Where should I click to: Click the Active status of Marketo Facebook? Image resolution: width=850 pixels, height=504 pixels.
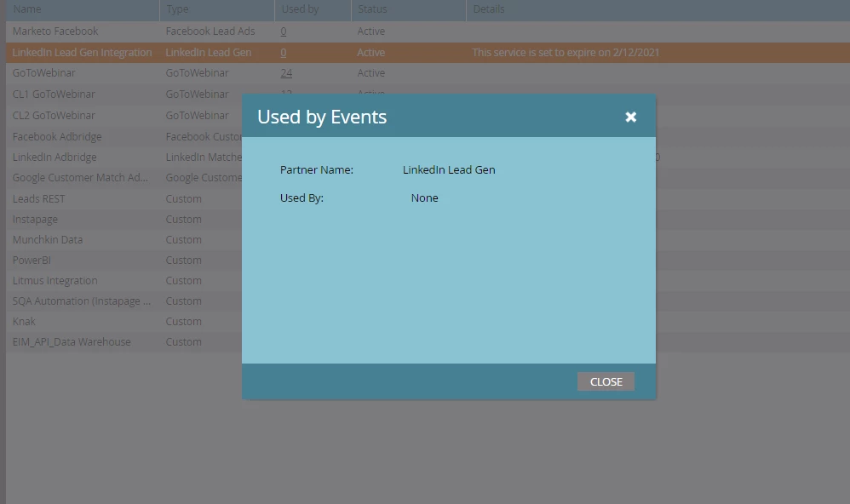(x=371, y=31)
